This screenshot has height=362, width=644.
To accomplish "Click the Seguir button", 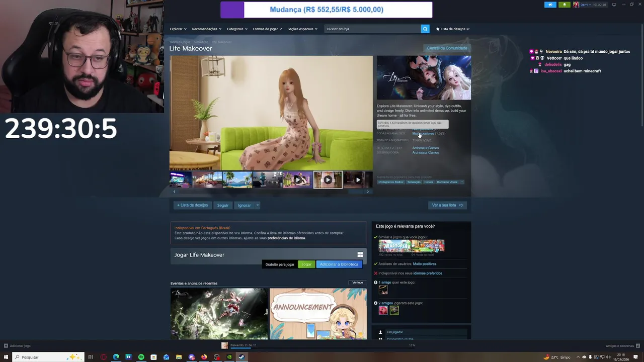I will tap(223, 205).
